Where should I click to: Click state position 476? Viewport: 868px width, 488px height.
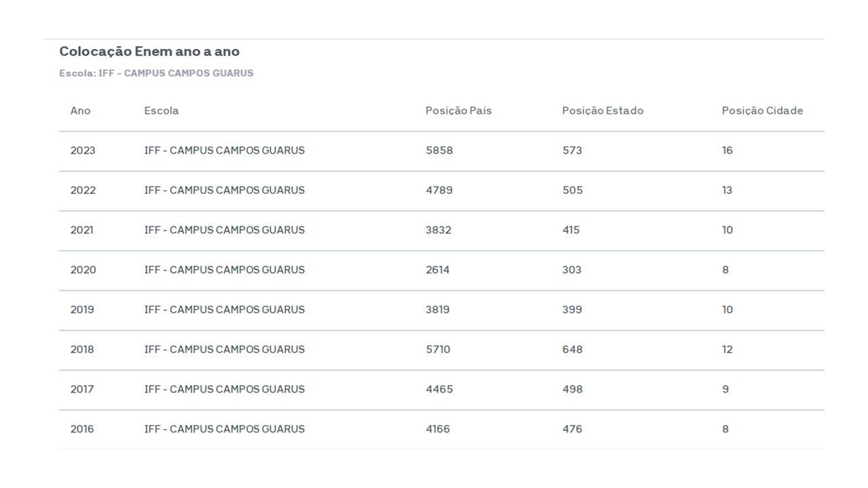click(572, 429)
